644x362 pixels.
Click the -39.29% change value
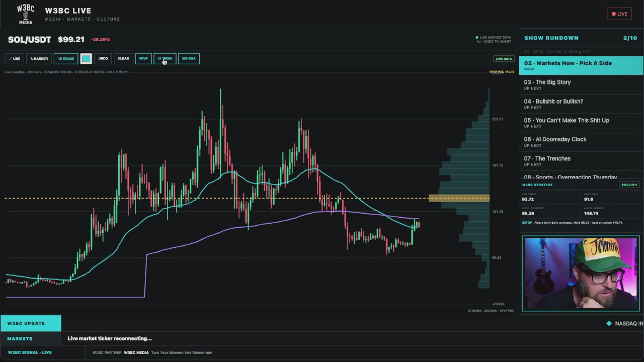click(x=101, y=40)
